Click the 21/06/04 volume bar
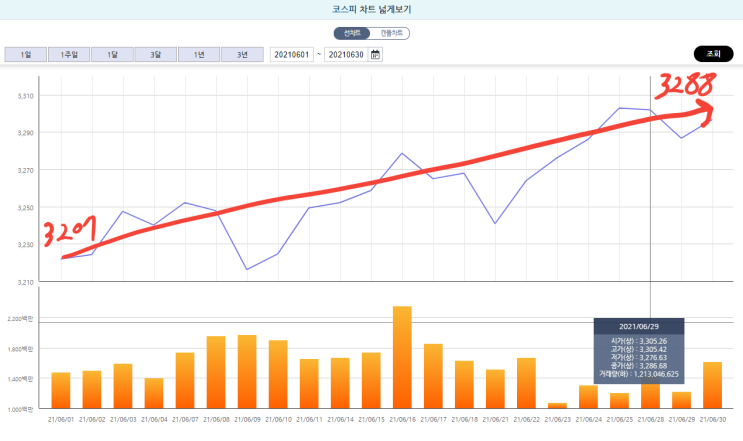The image size is (743, 441). coord(154,393)
